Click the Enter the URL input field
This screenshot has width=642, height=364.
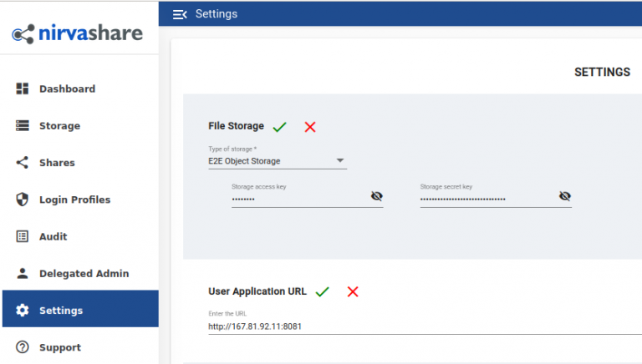coord(425,326)
